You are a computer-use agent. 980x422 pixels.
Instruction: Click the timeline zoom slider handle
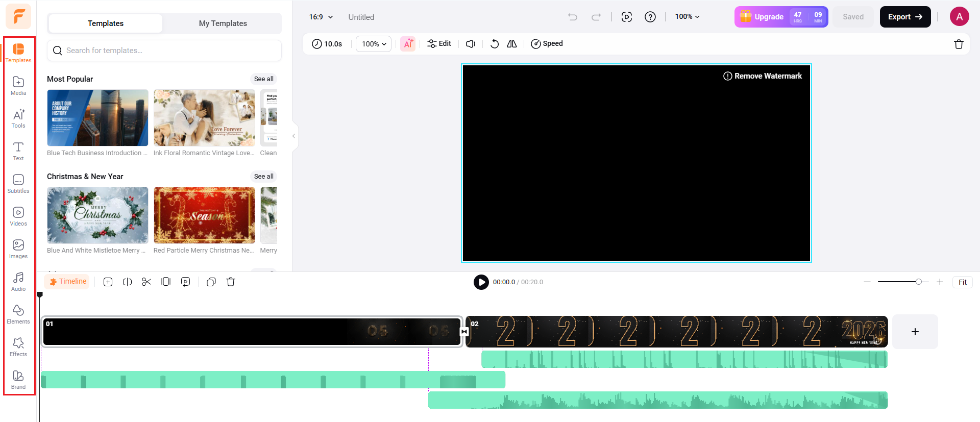pyautogui.click(x=919, y=282)
